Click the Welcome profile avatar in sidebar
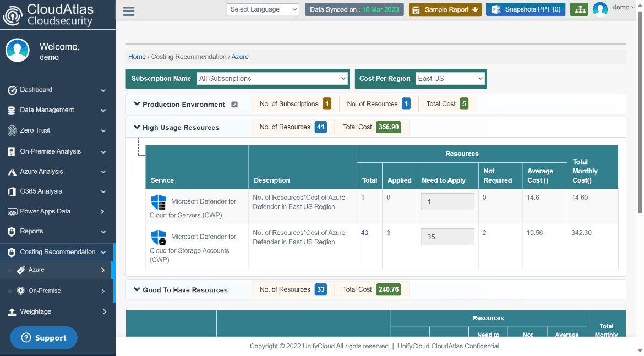This screenshot has height=356, width=644. coord(17,50)
